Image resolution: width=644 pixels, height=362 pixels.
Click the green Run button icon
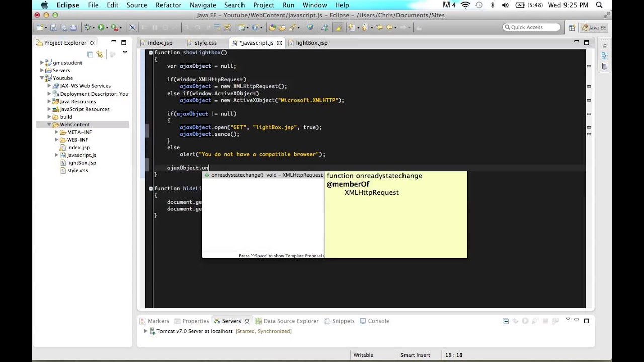101,27
